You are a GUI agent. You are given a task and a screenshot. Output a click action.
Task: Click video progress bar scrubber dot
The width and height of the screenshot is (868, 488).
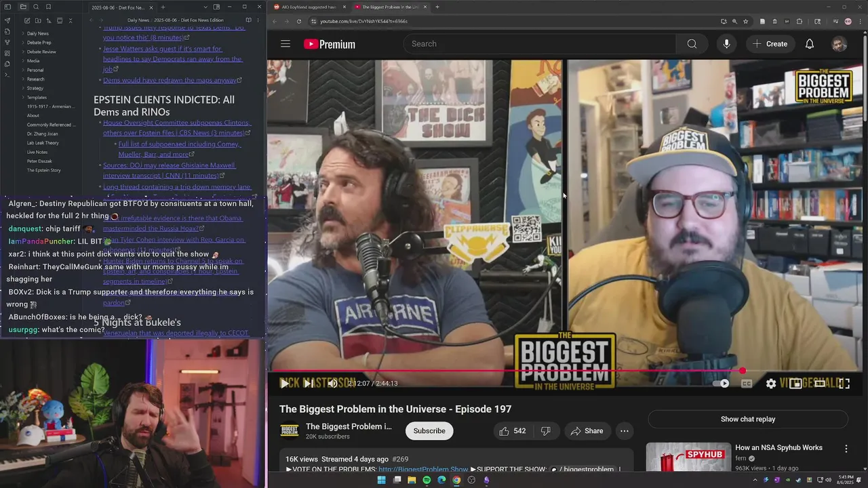point(743,371)
